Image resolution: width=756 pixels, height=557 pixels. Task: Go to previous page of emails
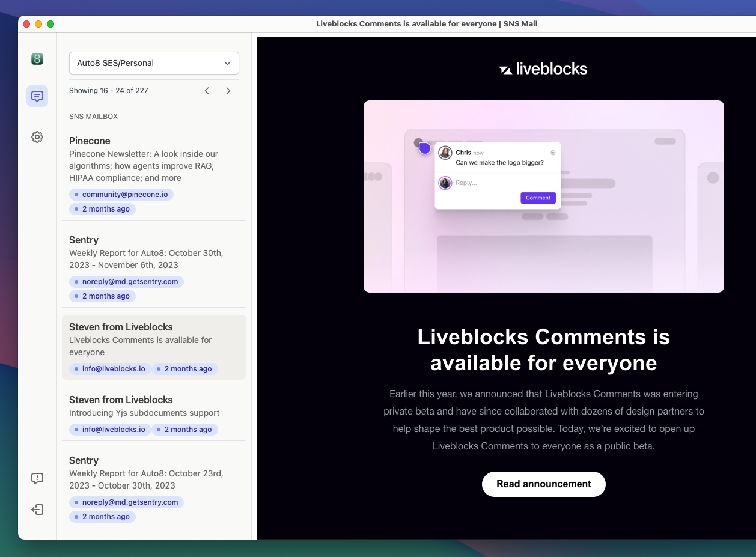tap(207, 91)
